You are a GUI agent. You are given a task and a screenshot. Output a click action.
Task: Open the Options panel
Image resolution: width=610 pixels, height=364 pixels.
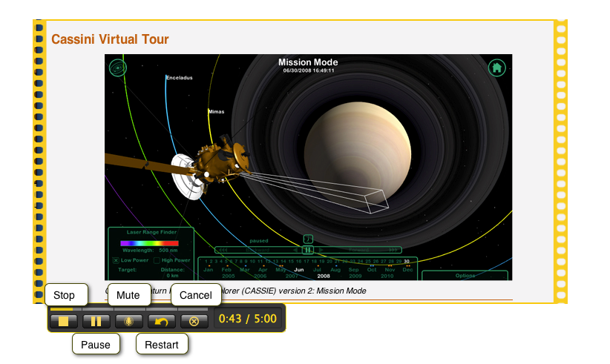click(x=465, y=275)
